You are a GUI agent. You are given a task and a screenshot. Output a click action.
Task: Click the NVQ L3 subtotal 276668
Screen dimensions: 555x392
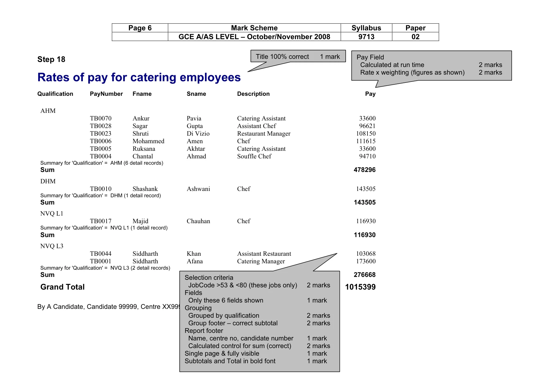point(365,275)
